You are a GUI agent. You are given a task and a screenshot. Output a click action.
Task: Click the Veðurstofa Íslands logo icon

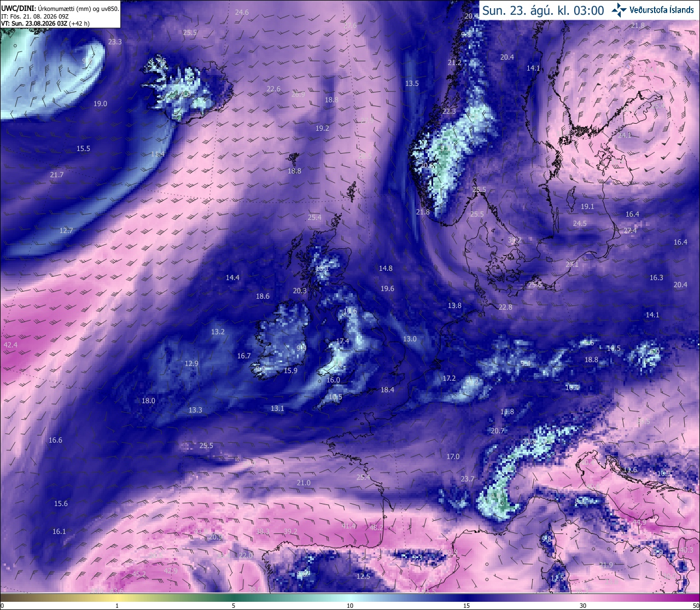[x=619, y=9]
